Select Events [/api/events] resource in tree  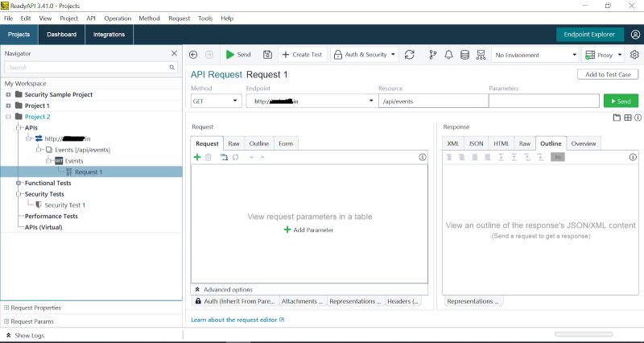click(82, 150)
